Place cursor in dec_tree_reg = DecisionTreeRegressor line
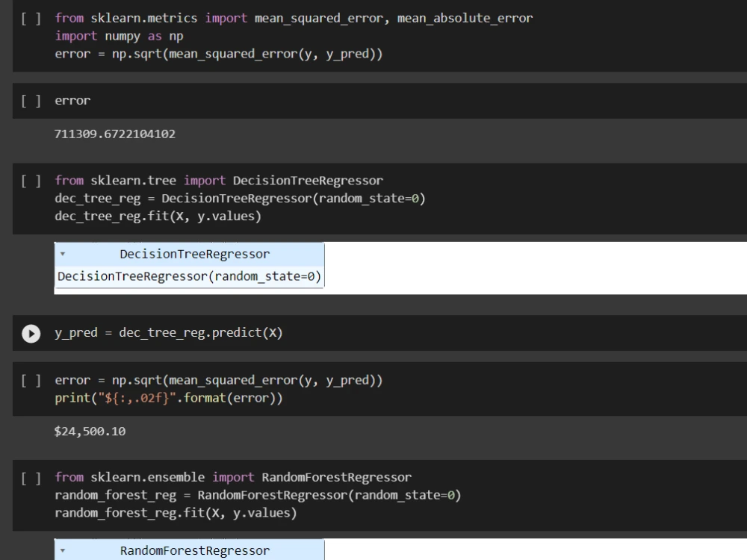This screenshot has width=747, height=560. 240,198
